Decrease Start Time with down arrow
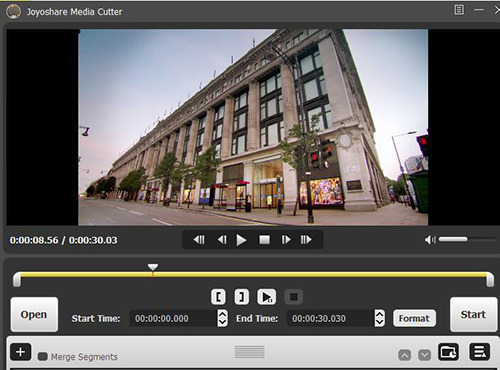The image size is (500, 370). (x=222, y=322)
